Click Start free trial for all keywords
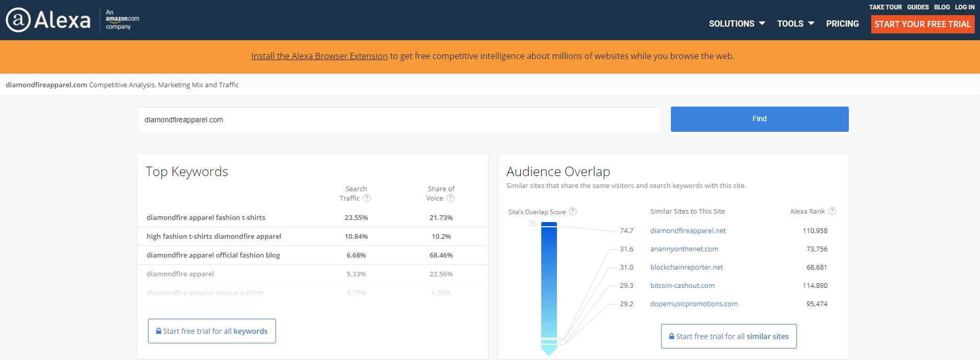 212,331
